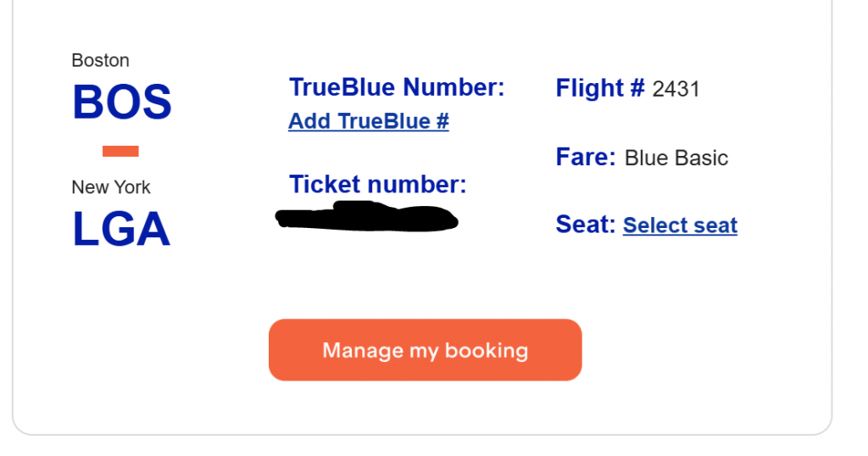
Task: Select the Boston city label
Action: [x=101, y=60]
